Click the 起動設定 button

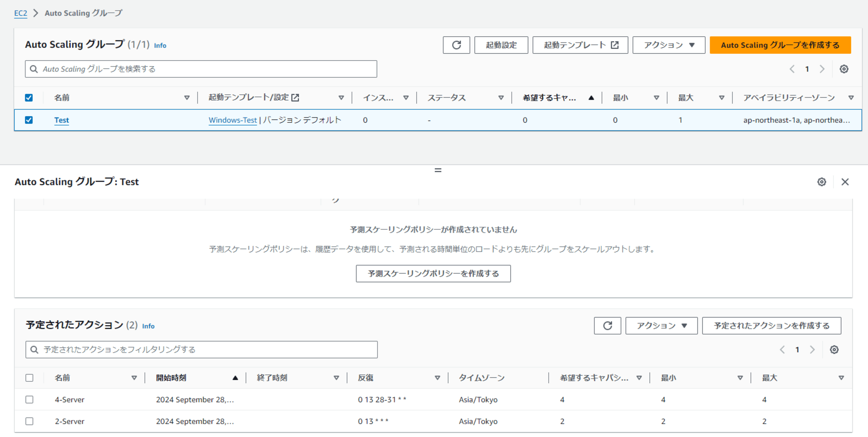(501, 45)
